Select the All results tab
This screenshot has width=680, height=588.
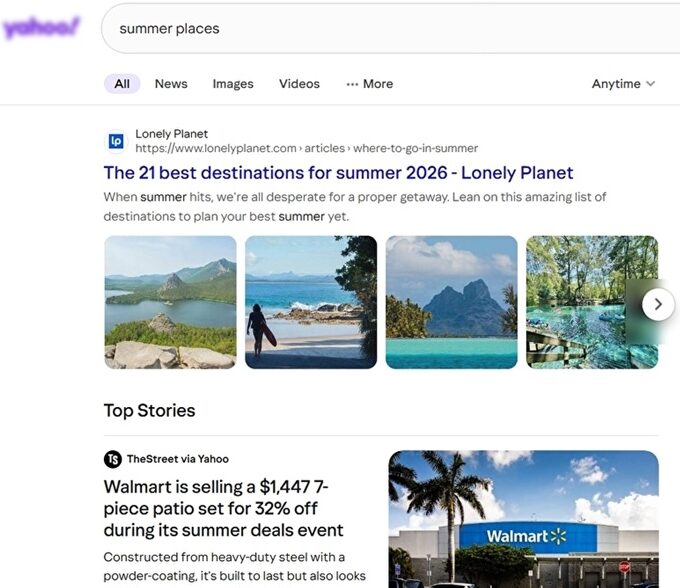click(122, 84)
